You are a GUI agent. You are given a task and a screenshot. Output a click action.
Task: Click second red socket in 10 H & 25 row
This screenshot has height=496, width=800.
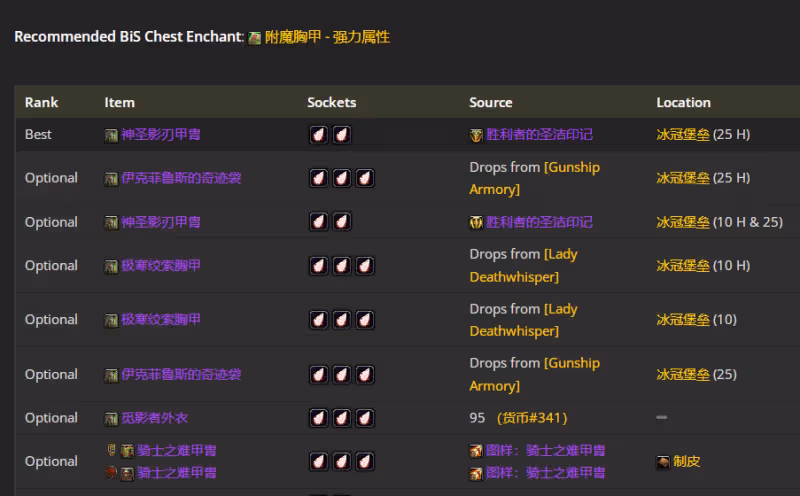[342, 222]
